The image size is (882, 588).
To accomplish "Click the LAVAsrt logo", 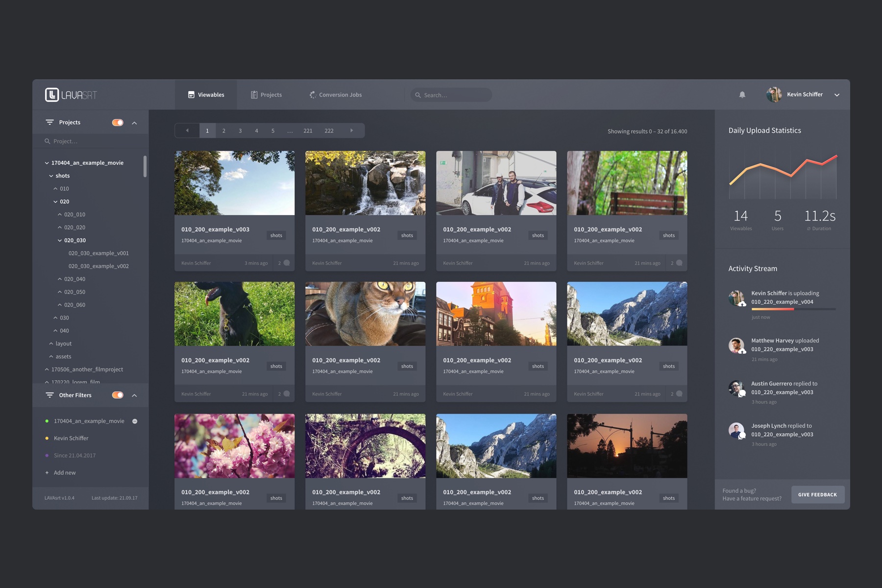I will 71,95.
